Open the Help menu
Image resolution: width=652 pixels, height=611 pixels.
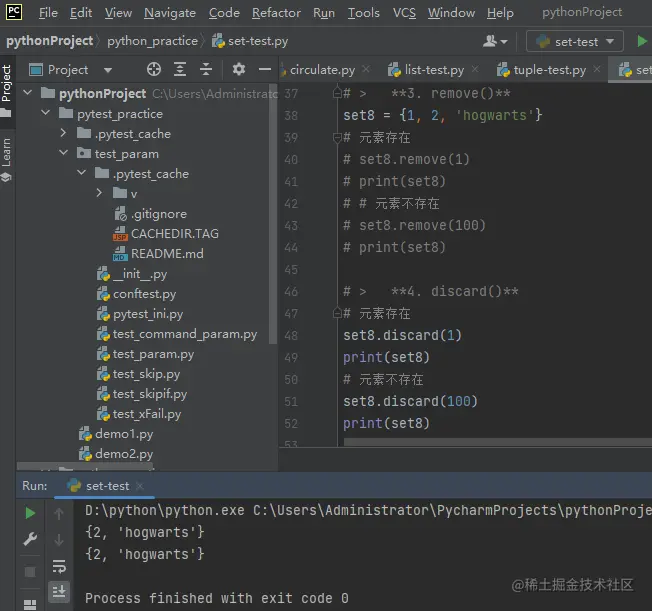500,13
